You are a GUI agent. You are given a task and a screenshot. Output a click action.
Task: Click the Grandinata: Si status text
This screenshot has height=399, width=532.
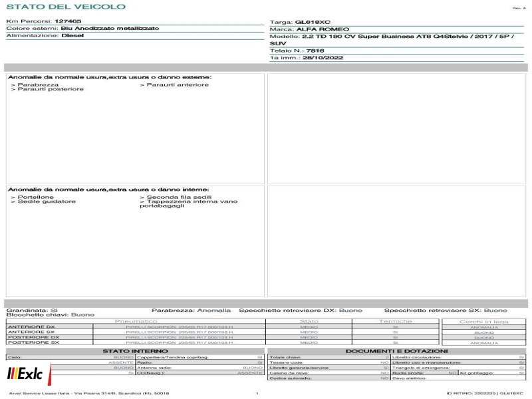(32, 310)
